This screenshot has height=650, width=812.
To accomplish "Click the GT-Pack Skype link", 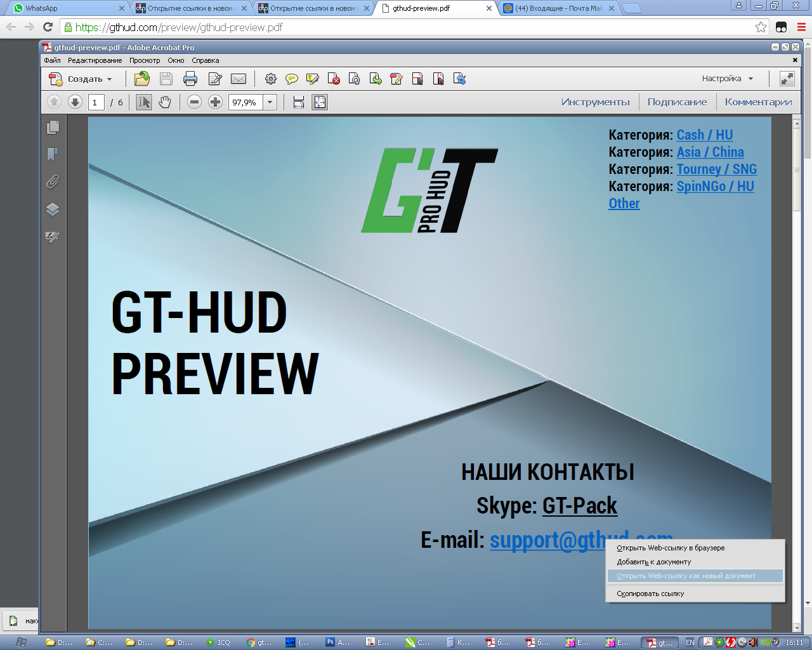I will [x=580, y=506].
